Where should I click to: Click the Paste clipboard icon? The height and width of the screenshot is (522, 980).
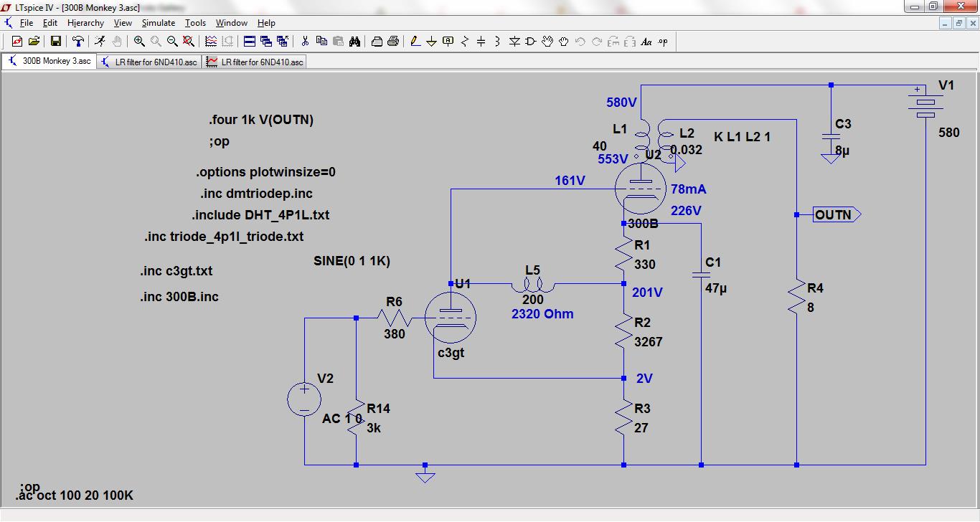tap(338, 42)
